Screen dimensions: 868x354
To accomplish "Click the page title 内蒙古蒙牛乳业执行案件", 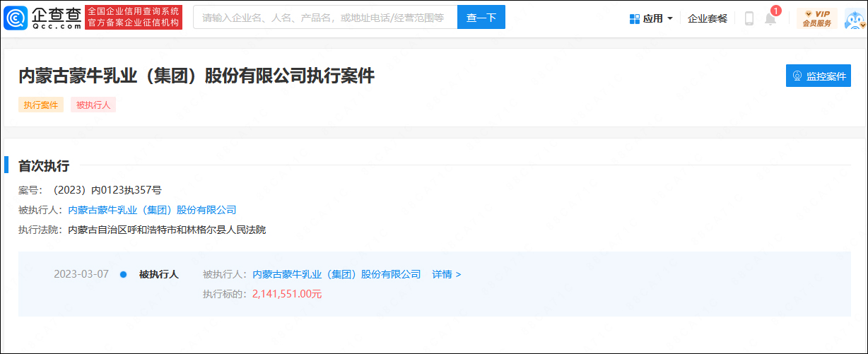I will point(197,76).
